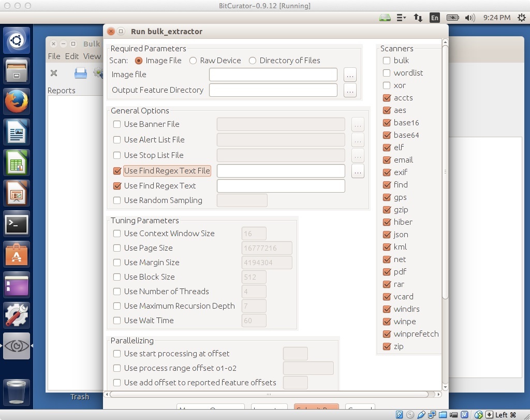530x420 pixels.
Task: Click the Find Regex Text input field
Action: (x=281, y=186)
